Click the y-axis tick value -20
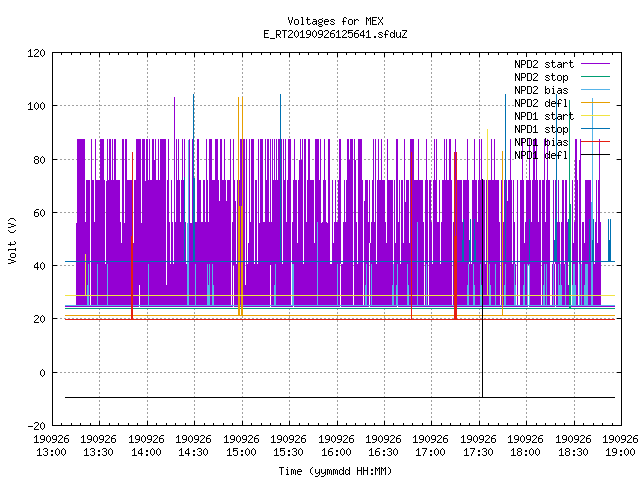 pos(36,426)
